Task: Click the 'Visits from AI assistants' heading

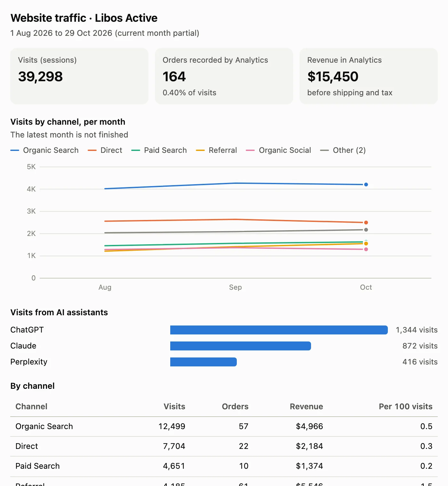Action: pyautogui.click(x=59, y=312)
